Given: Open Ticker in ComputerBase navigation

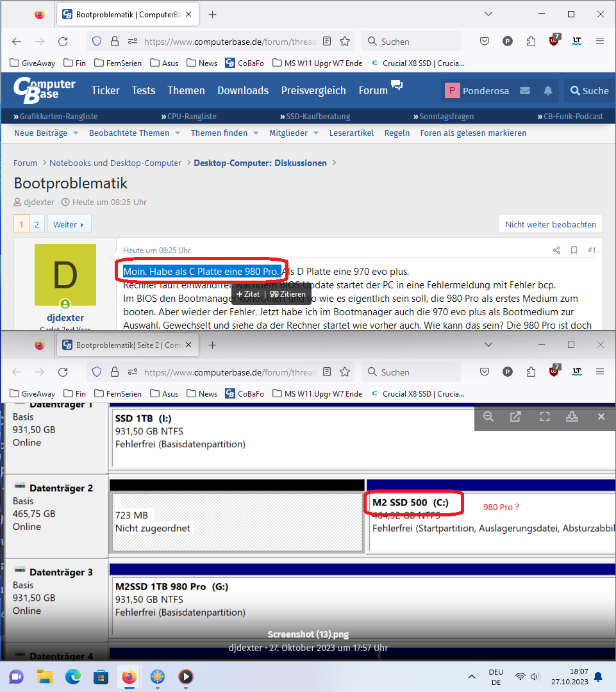Looking at the screenshot, I should pyautogui.click(x=106, y=90).
